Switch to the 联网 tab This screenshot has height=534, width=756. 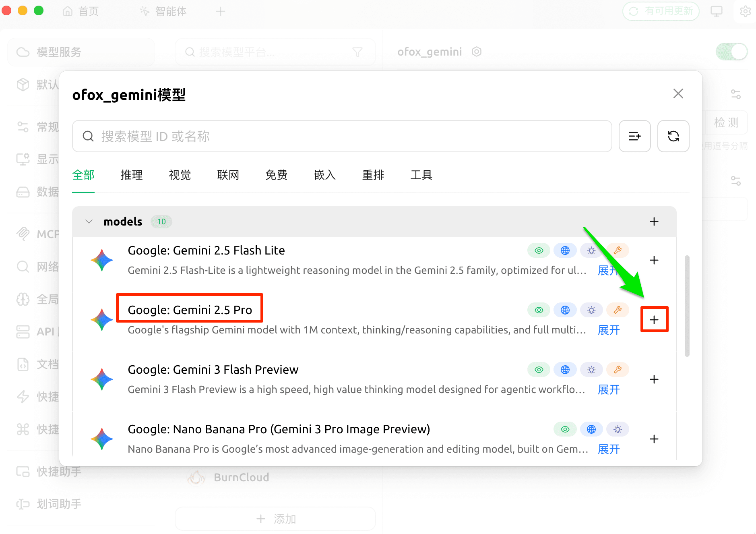click(x=228, y=175)
